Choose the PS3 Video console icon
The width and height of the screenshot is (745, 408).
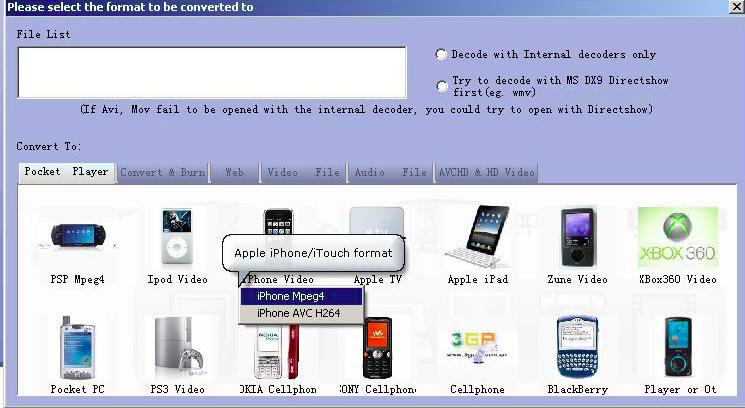178,347
